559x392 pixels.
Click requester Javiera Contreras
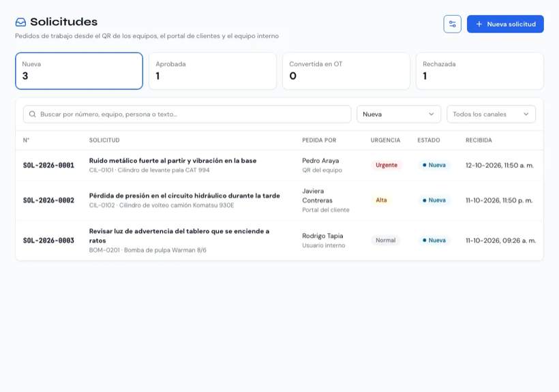[317, 196]
